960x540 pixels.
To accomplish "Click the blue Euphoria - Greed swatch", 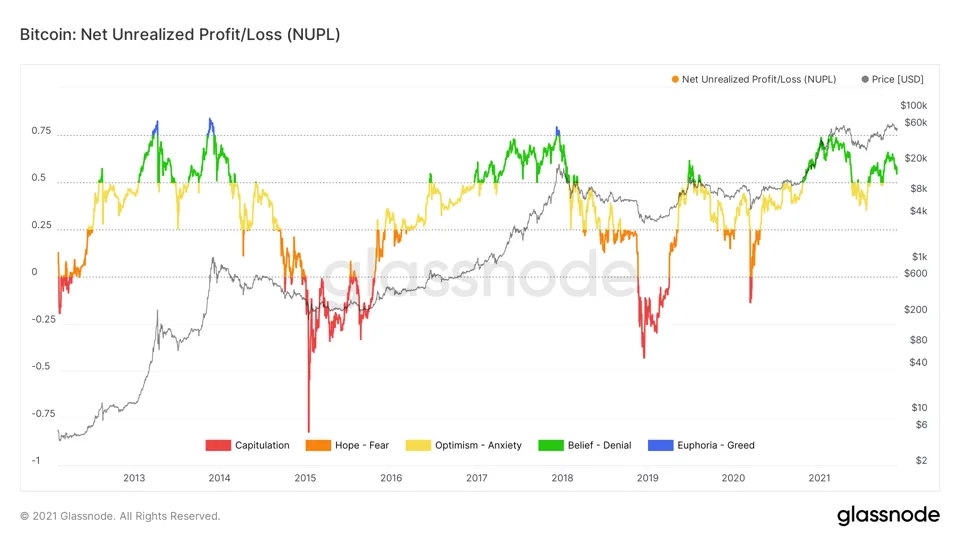I will click(661, 446).
